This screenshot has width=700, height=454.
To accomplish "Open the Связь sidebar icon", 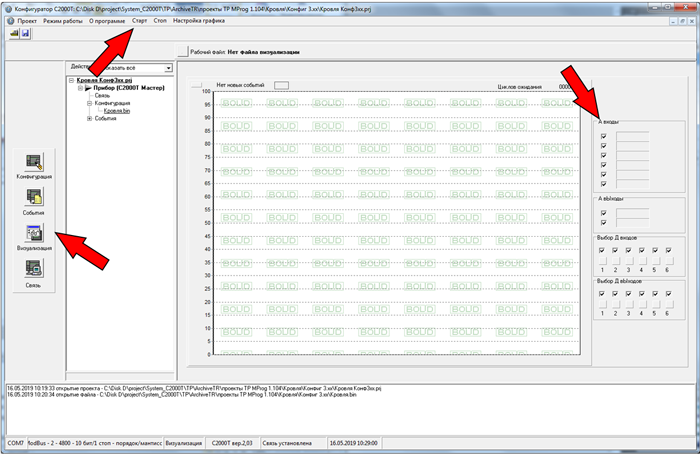I will [34, 269].
